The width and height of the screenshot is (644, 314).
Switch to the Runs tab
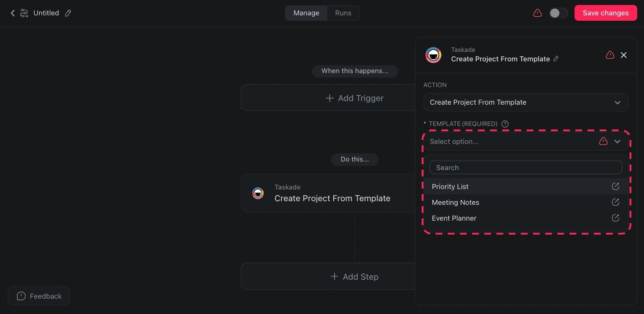pos(343,13)
